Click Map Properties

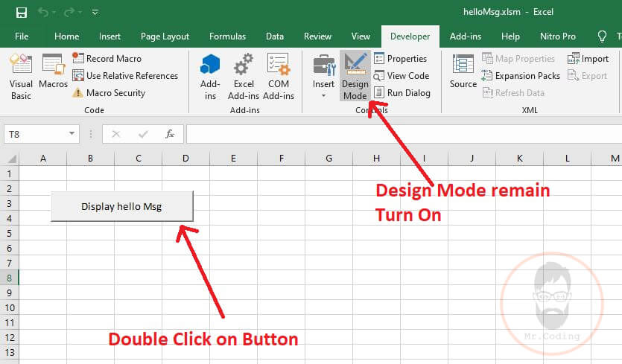pos(518,59)
